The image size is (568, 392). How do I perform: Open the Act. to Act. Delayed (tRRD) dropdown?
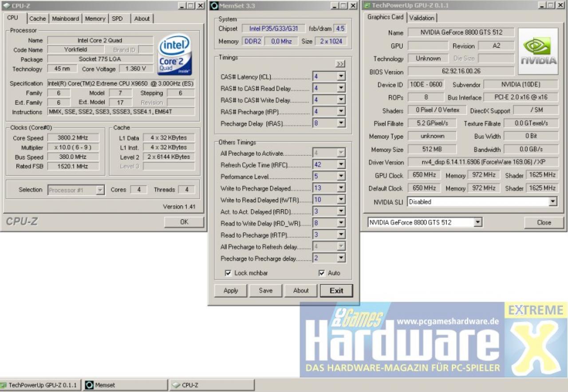click(x=341, y=212)
